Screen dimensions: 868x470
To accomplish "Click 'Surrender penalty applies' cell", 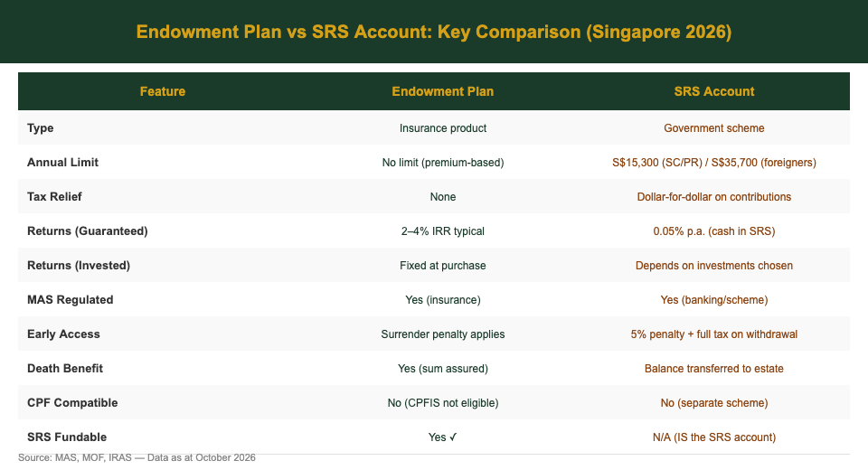I will tap(443, 334).
